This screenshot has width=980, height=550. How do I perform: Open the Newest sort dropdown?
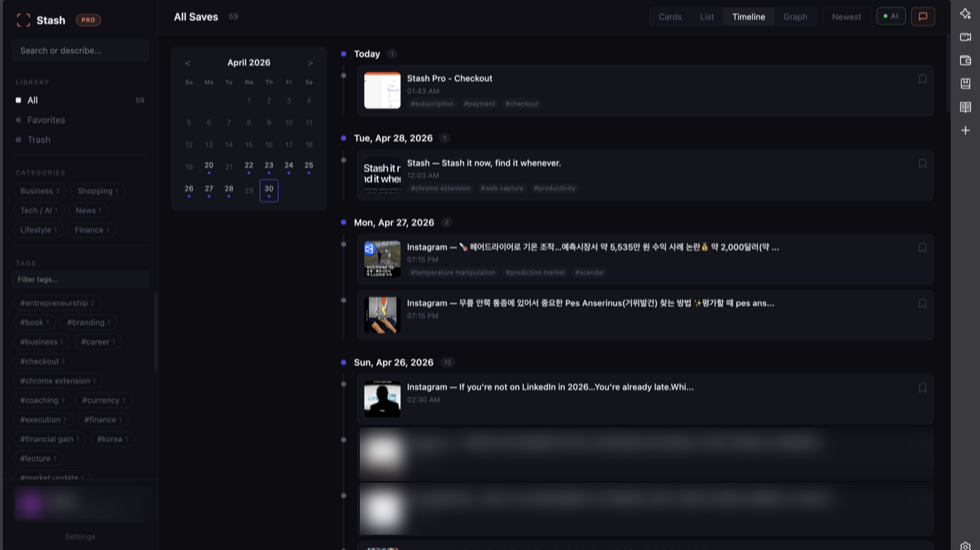847,16
